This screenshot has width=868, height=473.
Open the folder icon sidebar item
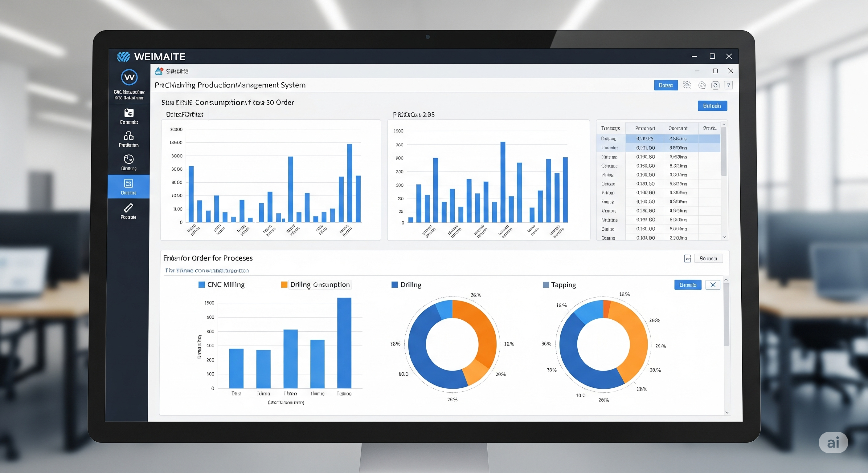pos(129,113)
